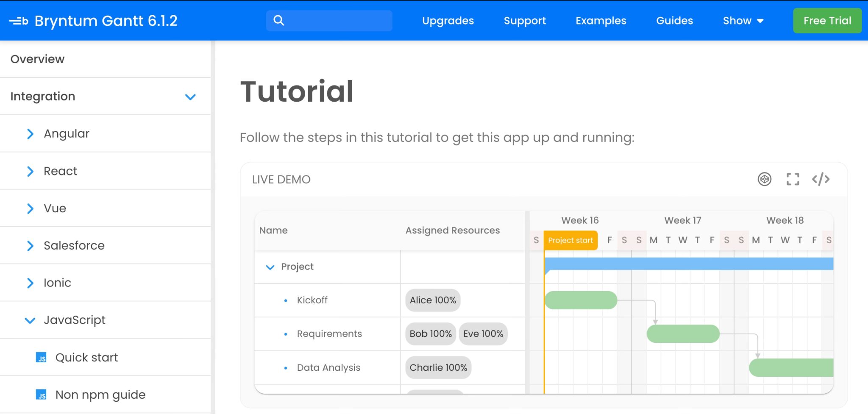Expand the React tree item
Viewport: 868px width, 414px height.
(x=30, y=171)
